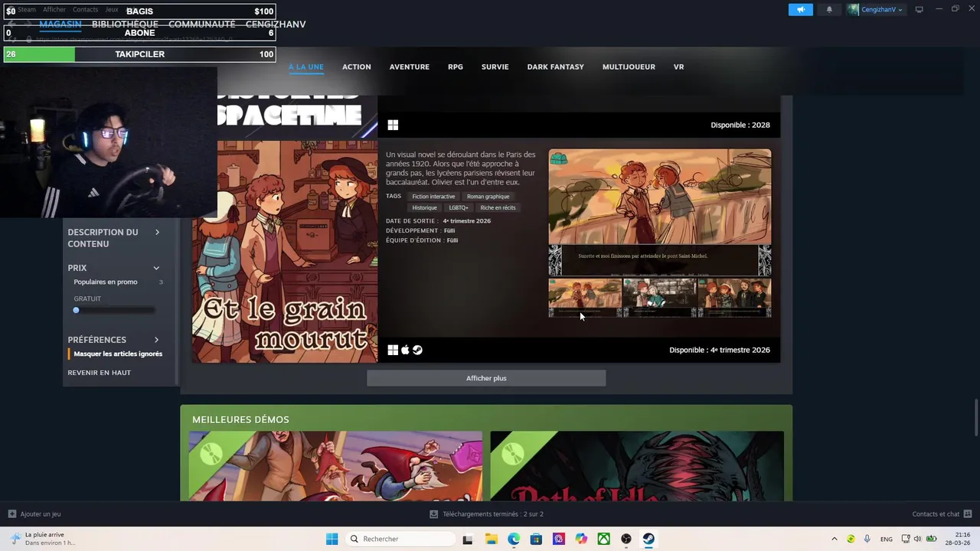Open Task View on the taskbar
Screen dimensions: 980x551
[467, 539]
